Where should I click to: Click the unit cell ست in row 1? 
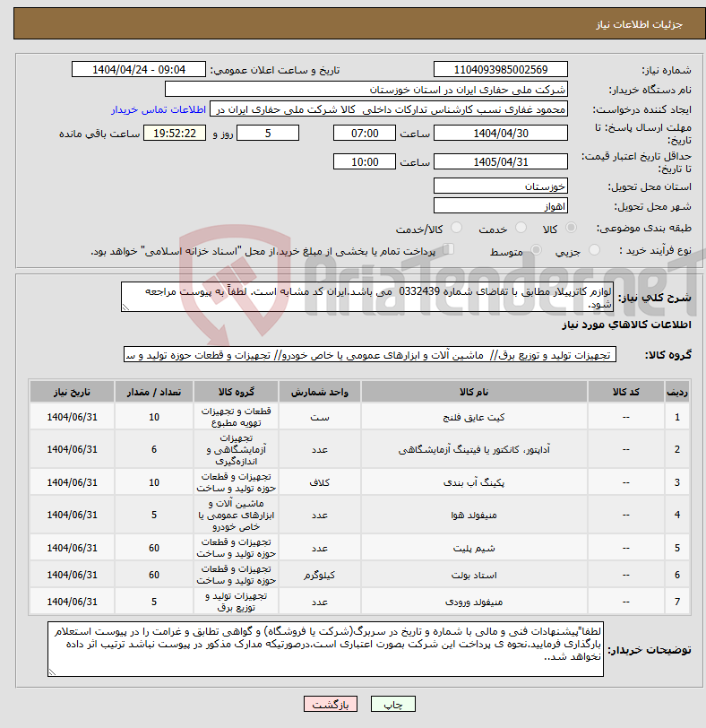pos(320,417)
